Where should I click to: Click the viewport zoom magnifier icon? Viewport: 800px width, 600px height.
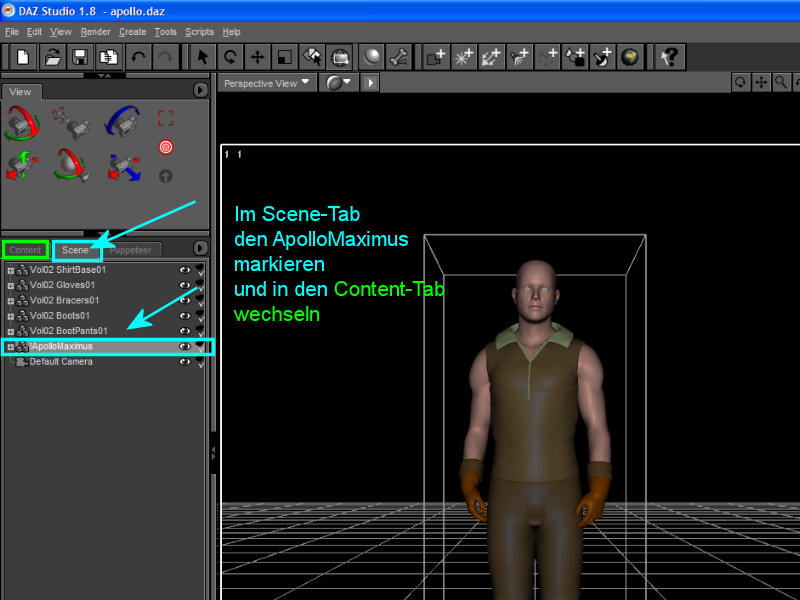click(780, 82)
